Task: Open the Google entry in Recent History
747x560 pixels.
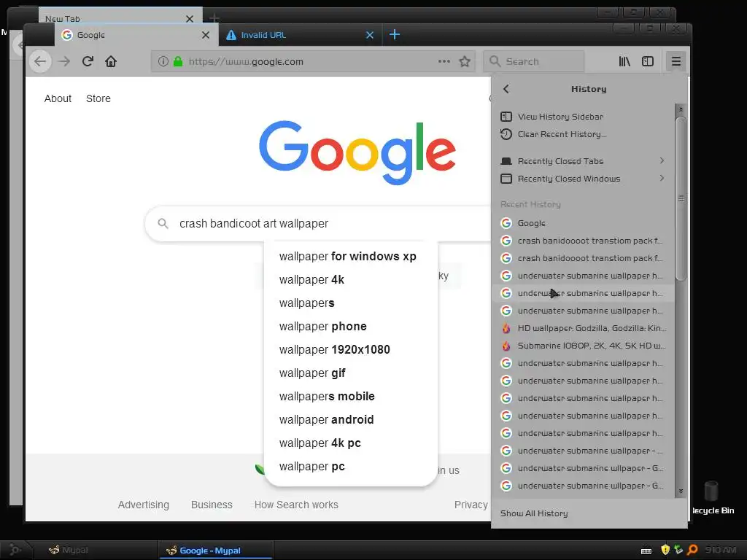Action: tap(582, 223)
